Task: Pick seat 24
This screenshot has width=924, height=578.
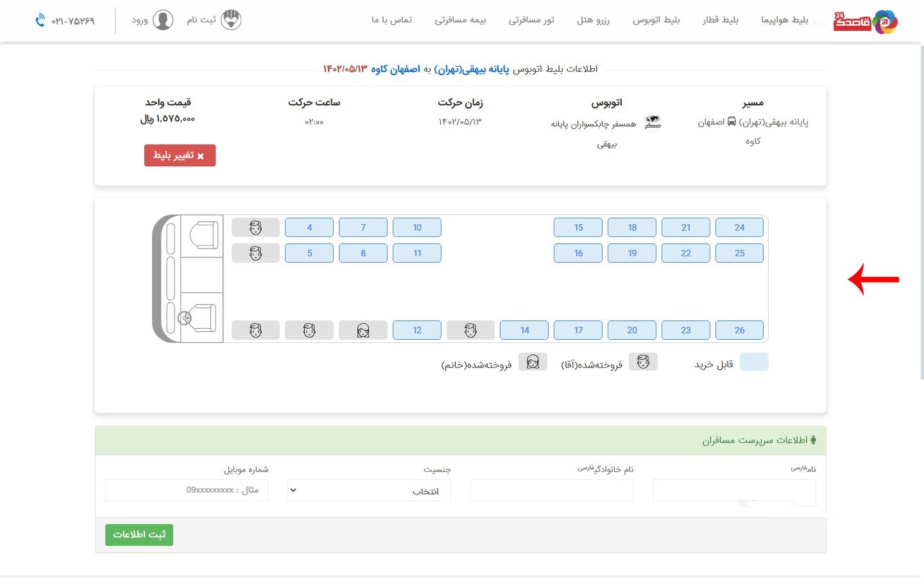Action: (x=739, y=227)
